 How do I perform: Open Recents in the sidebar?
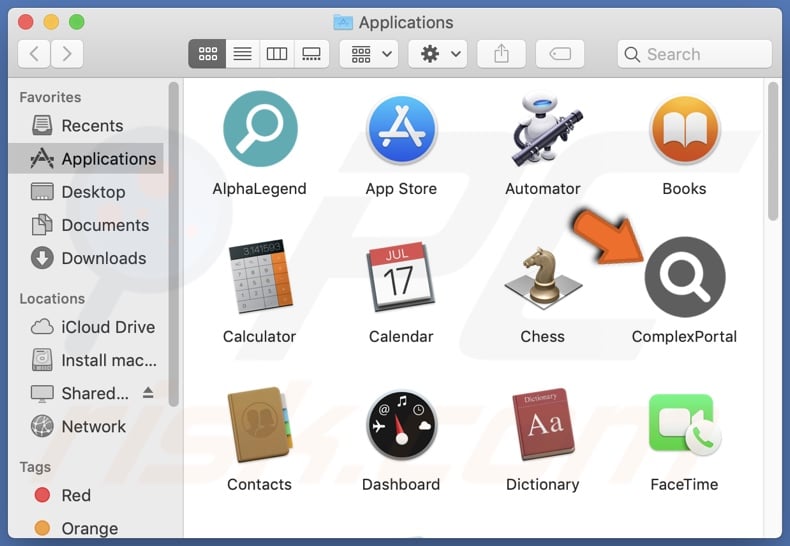86,125
